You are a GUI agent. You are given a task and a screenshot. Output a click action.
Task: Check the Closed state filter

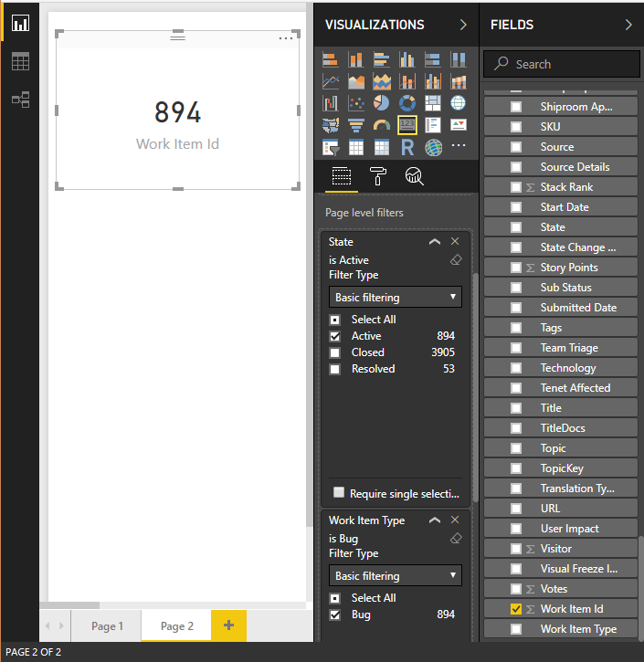click(335, 352)
